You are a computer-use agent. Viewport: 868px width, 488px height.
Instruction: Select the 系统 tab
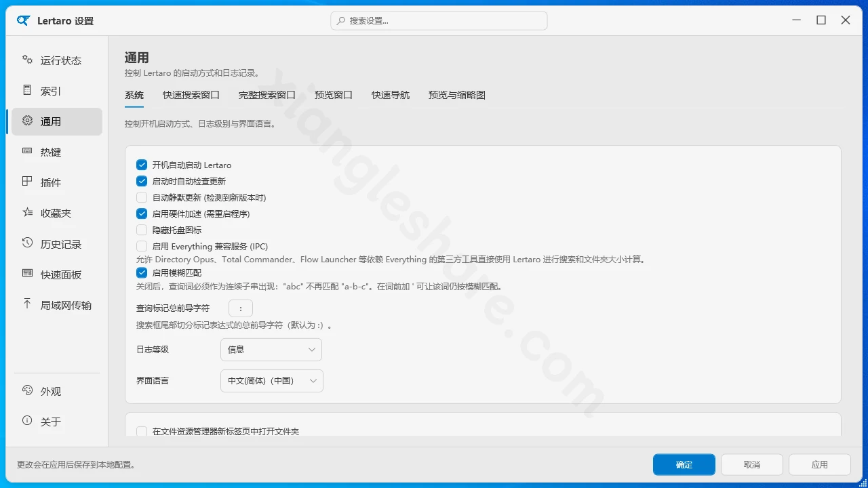click(x=134, y=95)
